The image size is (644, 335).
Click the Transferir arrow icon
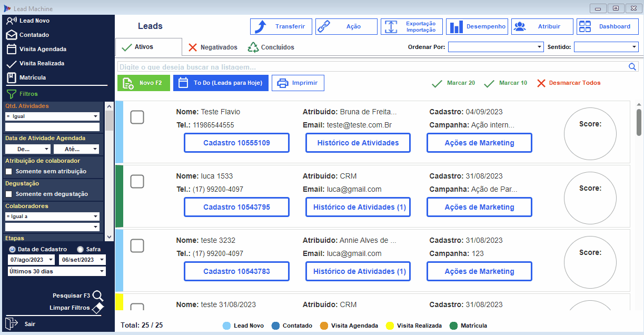coord(260,26)
